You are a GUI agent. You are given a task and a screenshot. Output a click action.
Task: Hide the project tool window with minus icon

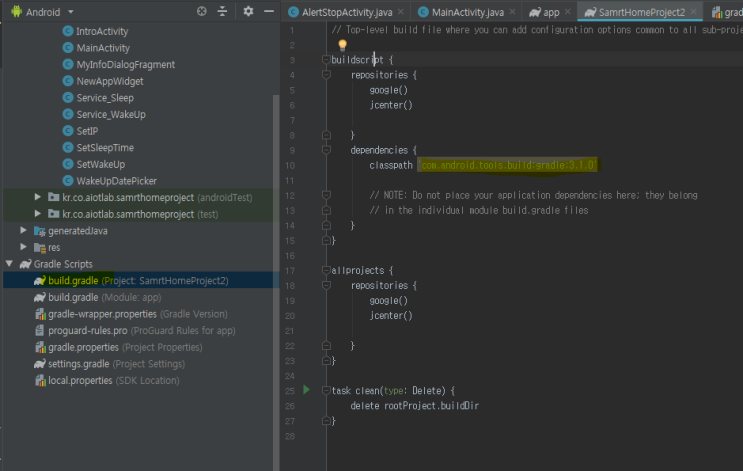pos(269,11)
